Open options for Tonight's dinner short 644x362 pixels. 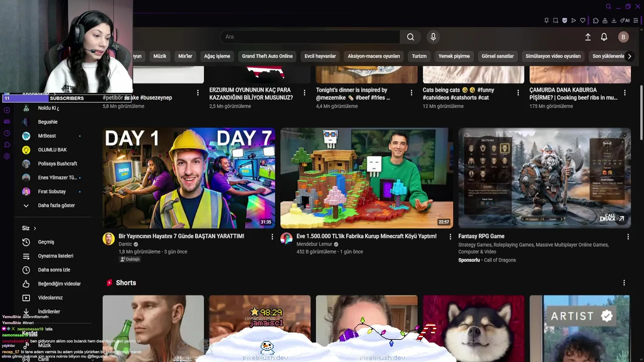(x=411, y=93)
